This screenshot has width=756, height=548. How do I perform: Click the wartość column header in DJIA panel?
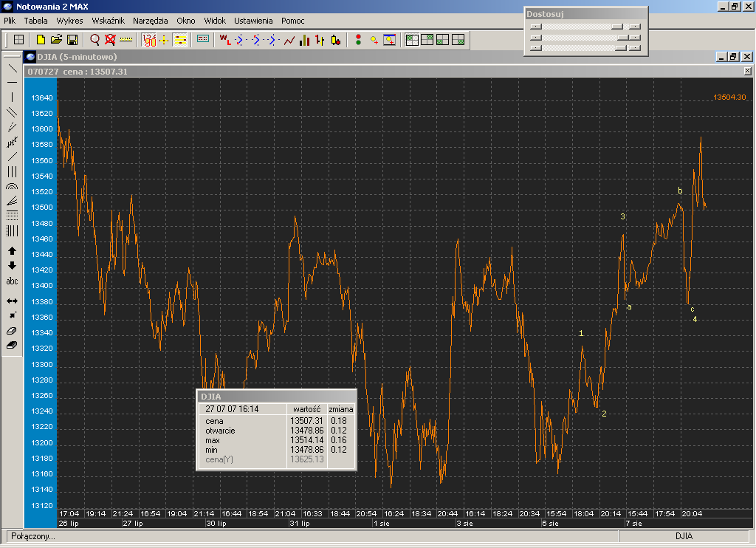[x=306, y=409]
